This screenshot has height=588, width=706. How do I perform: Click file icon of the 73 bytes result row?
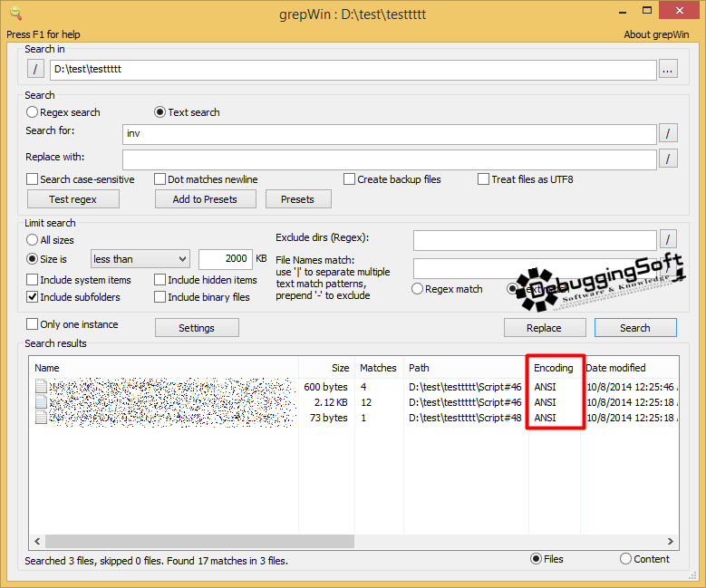(41, 418)
